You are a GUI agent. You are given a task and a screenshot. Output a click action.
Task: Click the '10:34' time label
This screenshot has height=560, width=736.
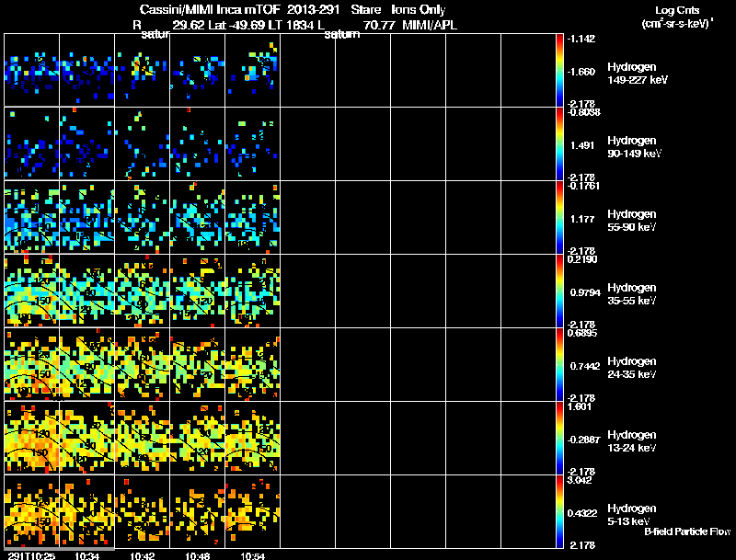(86, 555)
